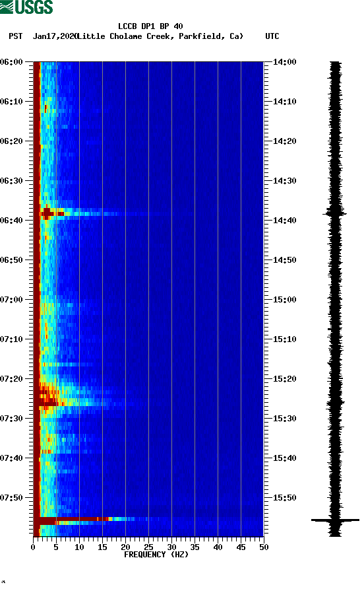Click 'Little Cholame Creek, Parkfield, Ca)' text
The height and width of the screenshot is (589, 364).
point(160,36)
